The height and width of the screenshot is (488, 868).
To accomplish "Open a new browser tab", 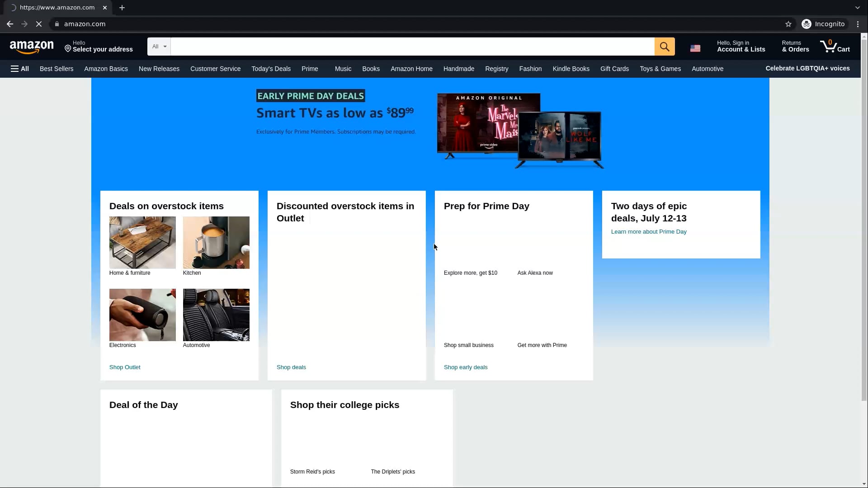I will (122, 7).
